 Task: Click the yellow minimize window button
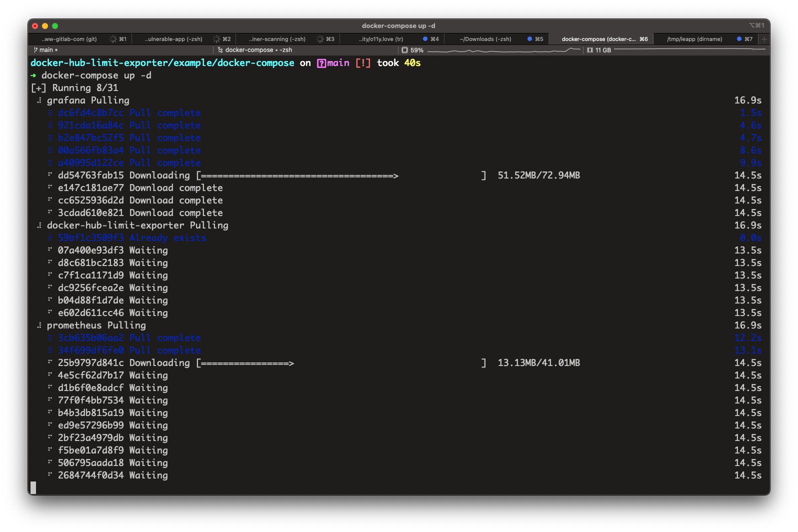(45, 26)
